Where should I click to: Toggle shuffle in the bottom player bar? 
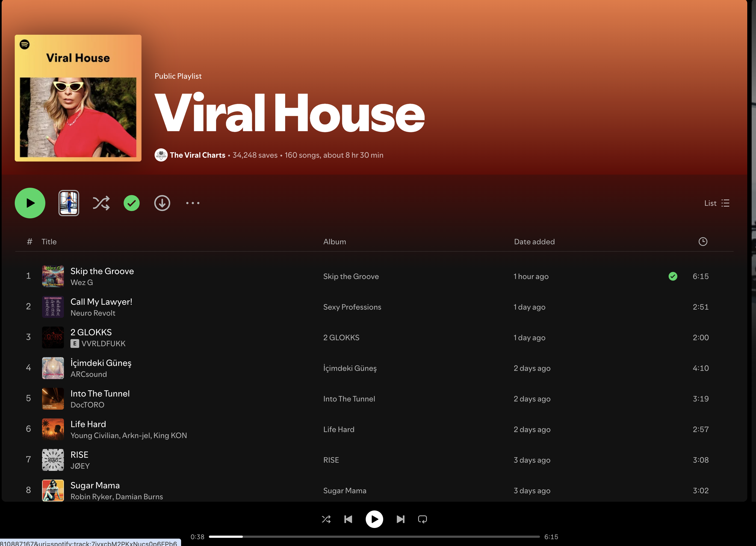pyautogui.click(x=326, y=519)
